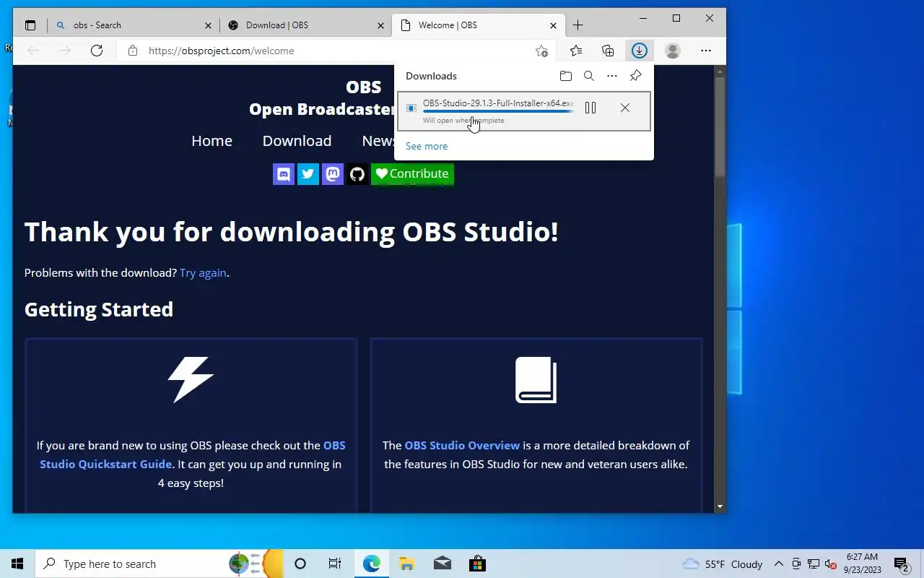
Task: Open the Windows Start menu
Action: (17, 564)
